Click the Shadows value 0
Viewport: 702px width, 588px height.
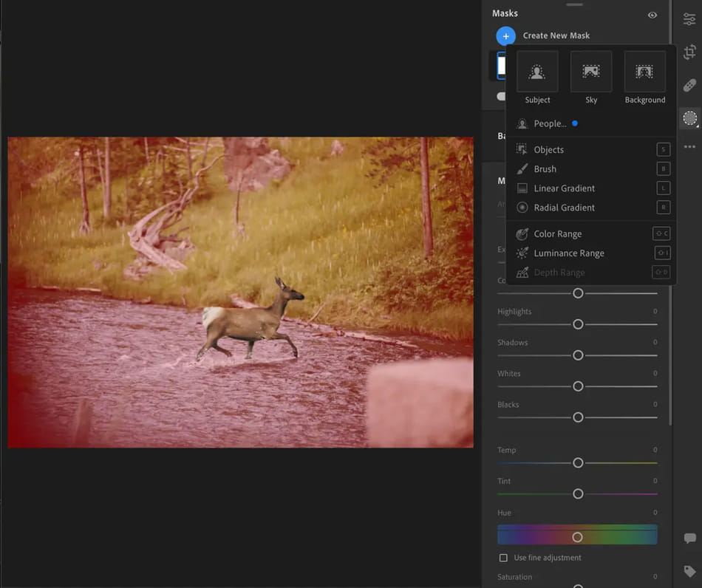click(x=655, y=342)
